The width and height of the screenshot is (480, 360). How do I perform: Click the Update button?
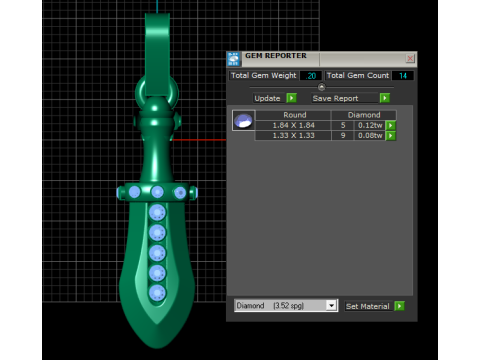[x=268, y=98]
